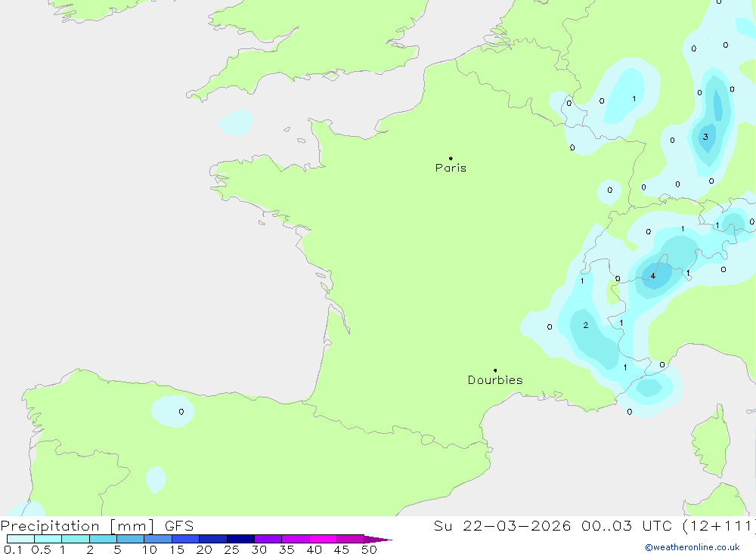Pick the blue legend swatch at 10

tap(157, 539)
